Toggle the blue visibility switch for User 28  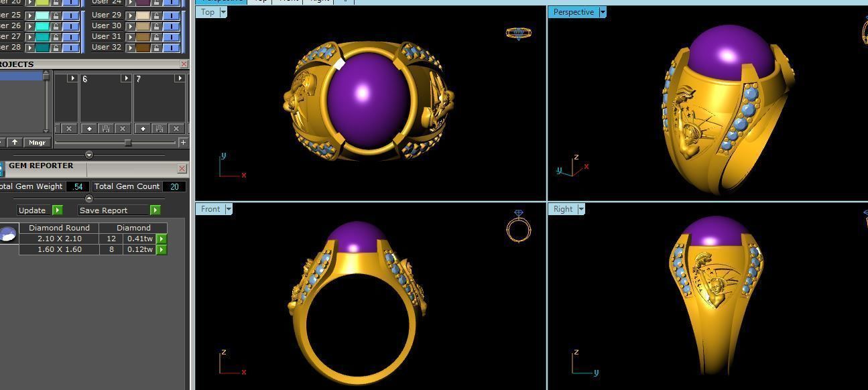71,48
